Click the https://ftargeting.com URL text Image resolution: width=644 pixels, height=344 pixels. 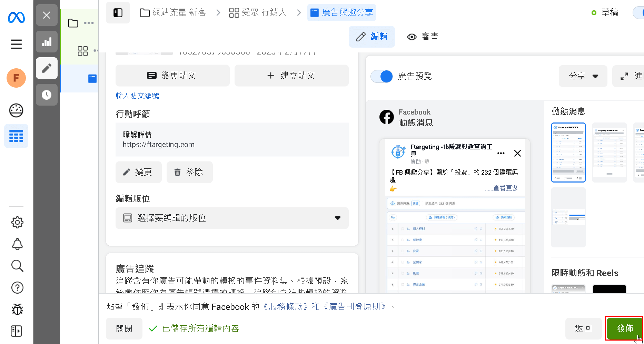159,145
